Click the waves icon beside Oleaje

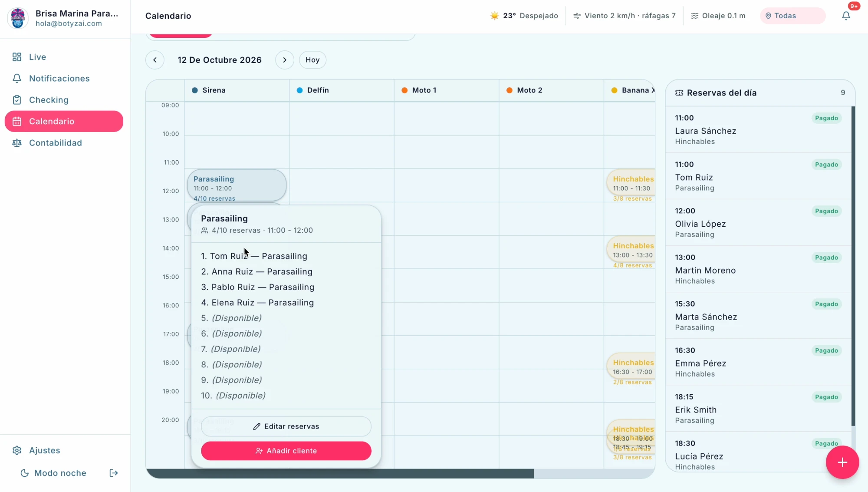pyautogui.click(x=695, y=16)
